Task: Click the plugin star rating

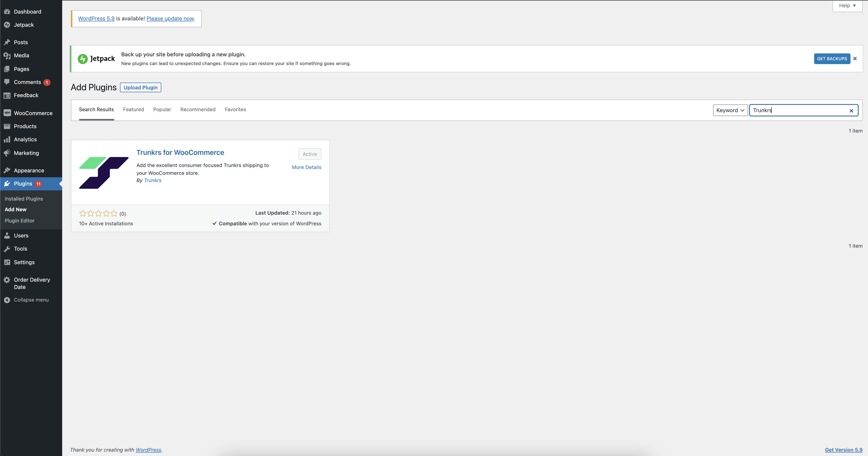Action: [x=98, y=213]
